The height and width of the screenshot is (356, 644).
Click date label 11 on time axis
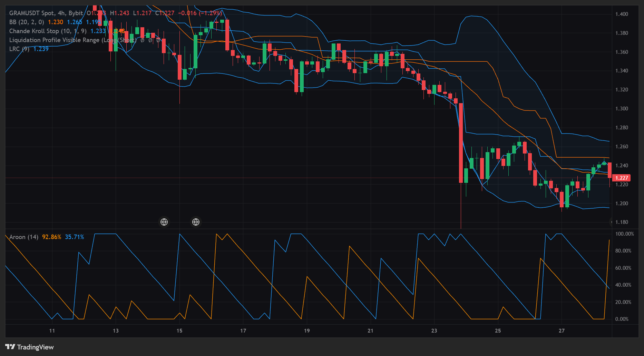coord(52,331)
